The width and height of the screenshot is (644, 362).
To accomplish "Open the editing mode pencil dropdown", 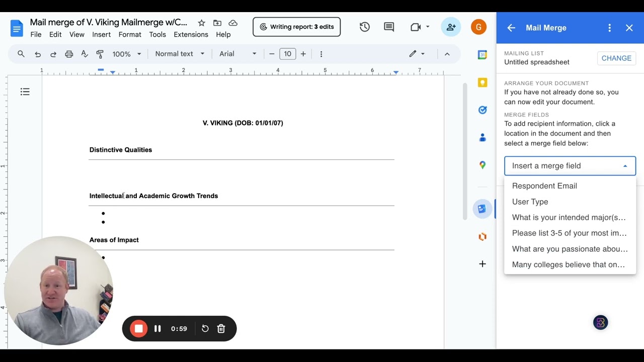I will point(417,54).
